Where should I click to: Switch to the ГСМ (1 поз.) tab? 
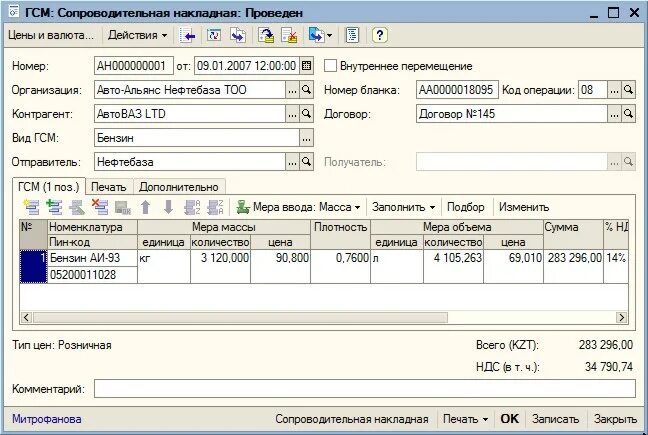(x=49, y=187)
